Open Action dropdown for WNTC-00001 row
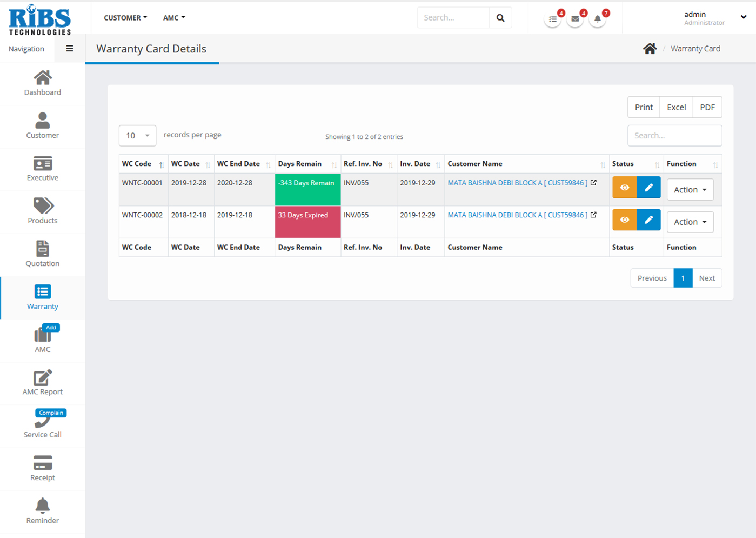The height and width of the screenshot is (538, 756). (690, 190)
